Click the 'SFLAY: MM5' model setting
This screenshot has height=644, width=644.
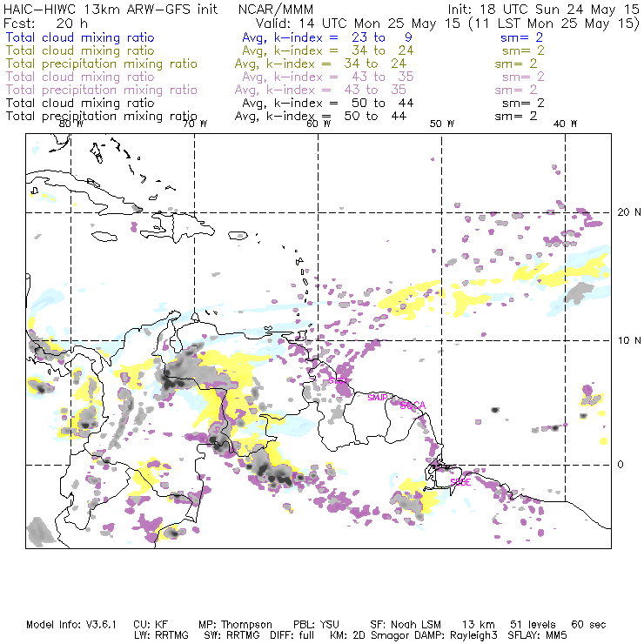[x=537, y=635]
